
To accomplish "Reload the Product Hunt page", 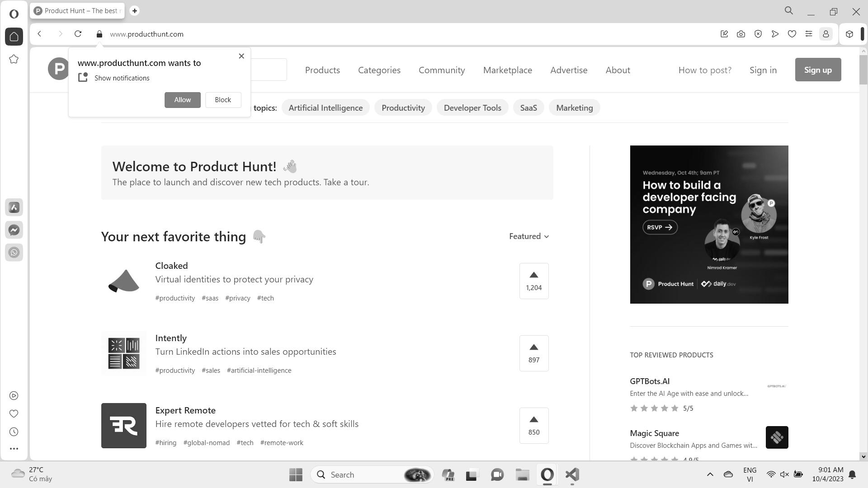I will point(78,34).
